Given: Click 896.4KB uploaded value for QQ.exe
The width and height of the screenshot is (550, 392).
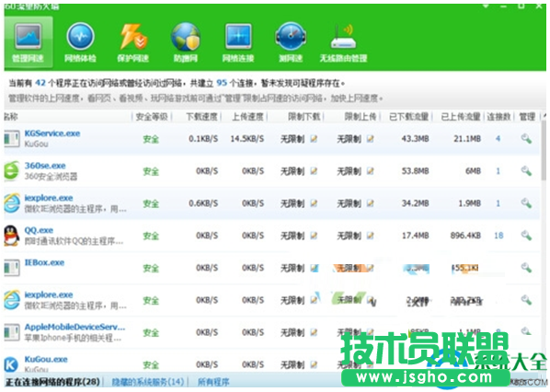Looking at the screenshot, I should [x=465, y=236].
